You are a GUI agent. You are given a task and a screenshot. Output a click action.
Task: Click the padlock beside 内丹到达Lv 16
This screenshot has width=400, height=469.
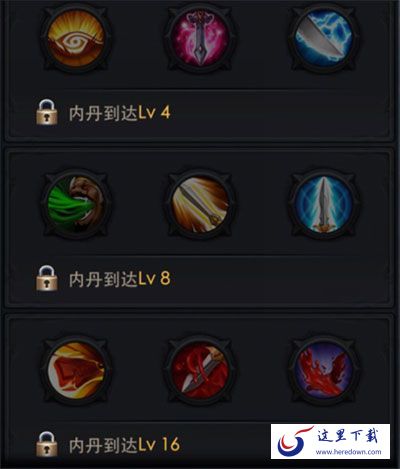(46, 444)
